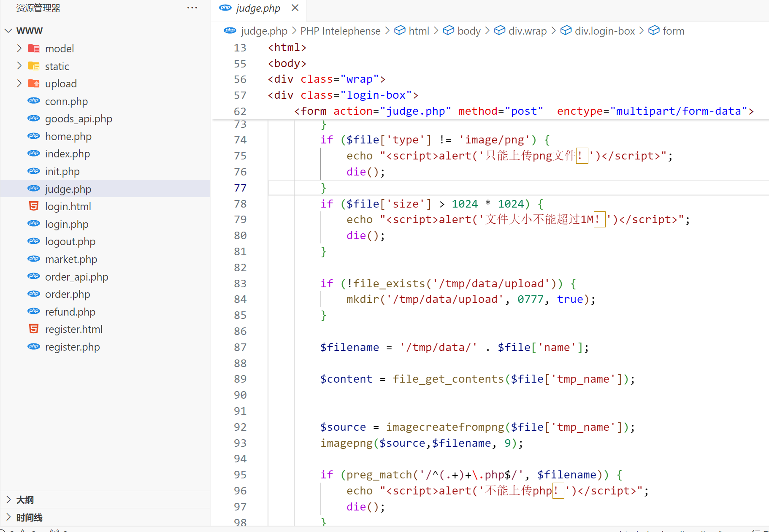
Task: Click PHP Intelephense breadcrumb item
Action: (340, 31)
